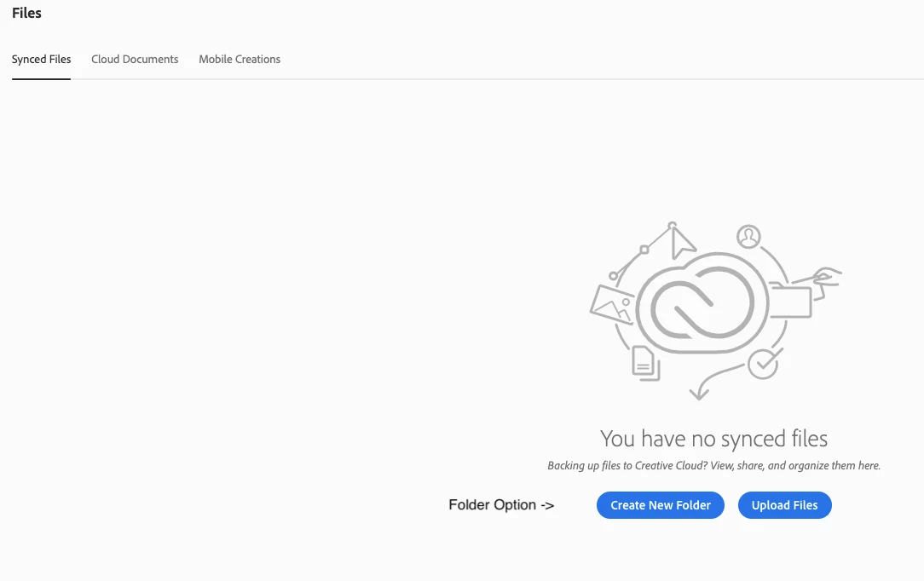924x581 pixels.
Task: Click the Upload Files button
Action: (x=784, y=505)
